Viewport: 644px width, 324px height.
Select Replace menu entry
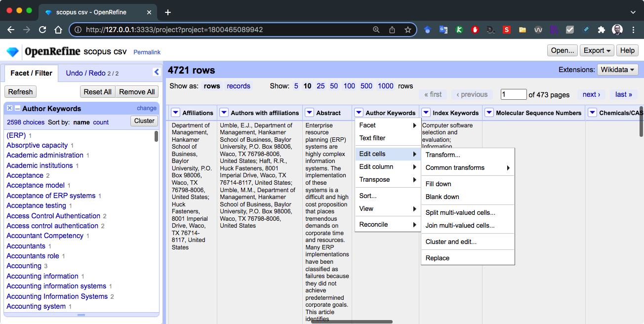point(468,258)
